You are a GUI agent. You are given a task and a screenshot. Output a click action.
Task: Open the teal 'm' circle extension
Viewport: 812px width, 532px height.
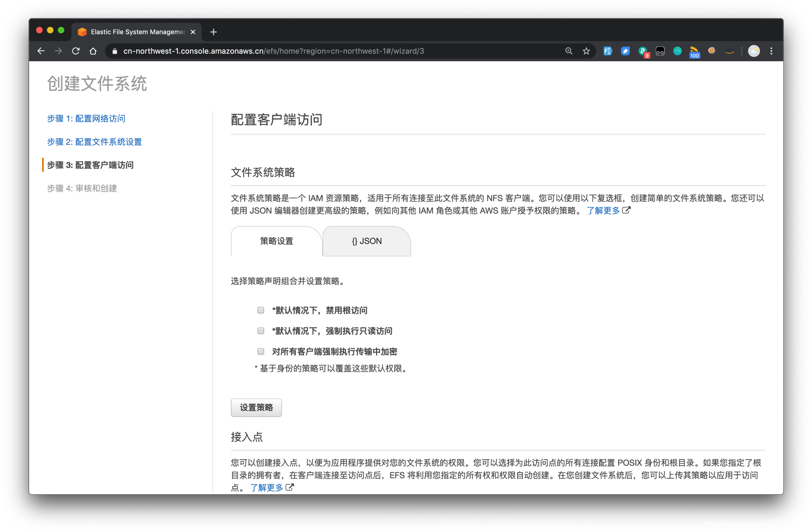tap(678, 51)
